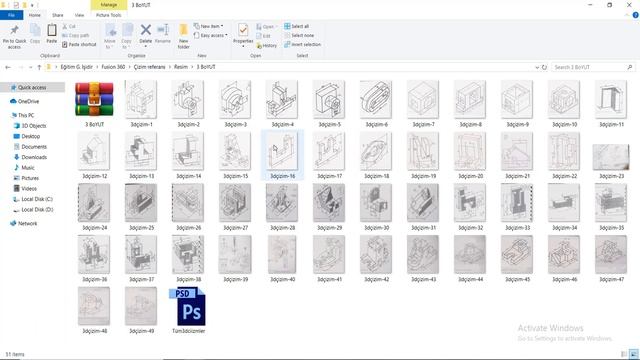Click Copy path in ribbon
Screen dimensions: 640x360
point(76,35)
